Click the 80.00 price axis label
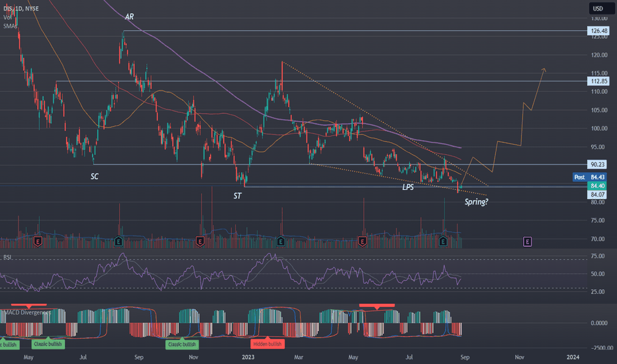Screen dimensions: 617x364 599,202
